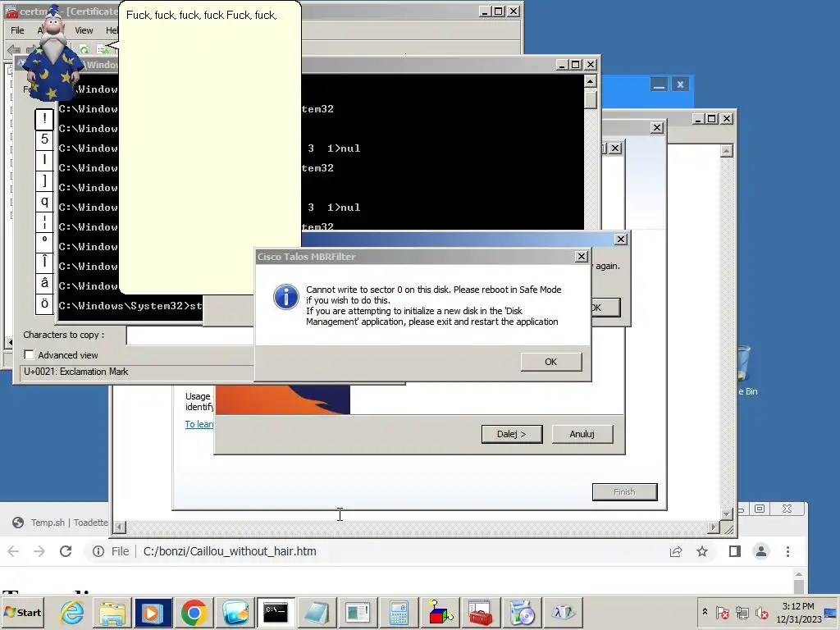This screenshot has height=630, width=840.
Task: Click the Chrome Forward navigation arrow
Action: 39,551
